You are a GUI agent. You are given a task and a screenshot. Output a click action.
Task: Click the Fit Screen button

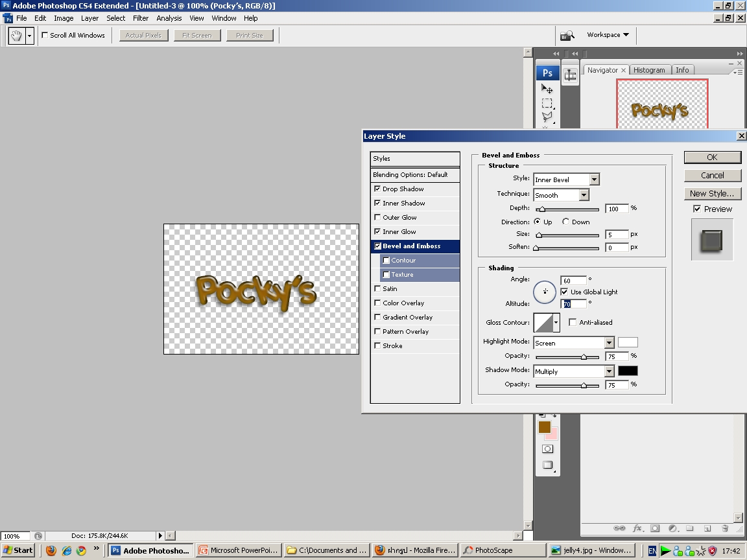196,35
